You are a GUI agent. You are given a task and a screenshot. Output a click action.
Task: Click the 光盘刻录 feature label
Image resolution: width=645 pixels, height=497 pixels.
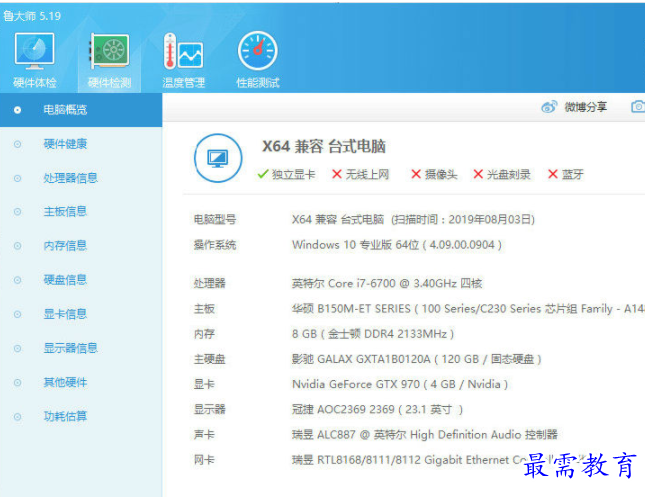coord(509,174)
